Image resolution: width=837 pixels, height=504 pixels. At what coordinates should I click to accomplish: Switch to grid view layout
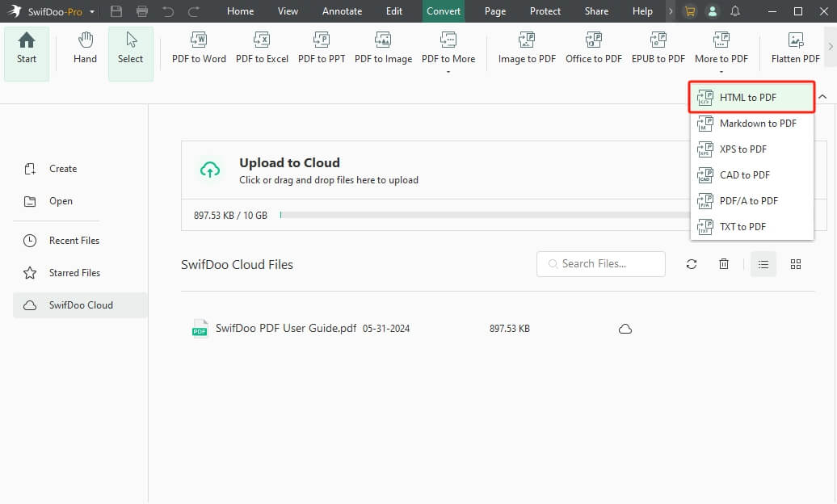tap(795, 264)
